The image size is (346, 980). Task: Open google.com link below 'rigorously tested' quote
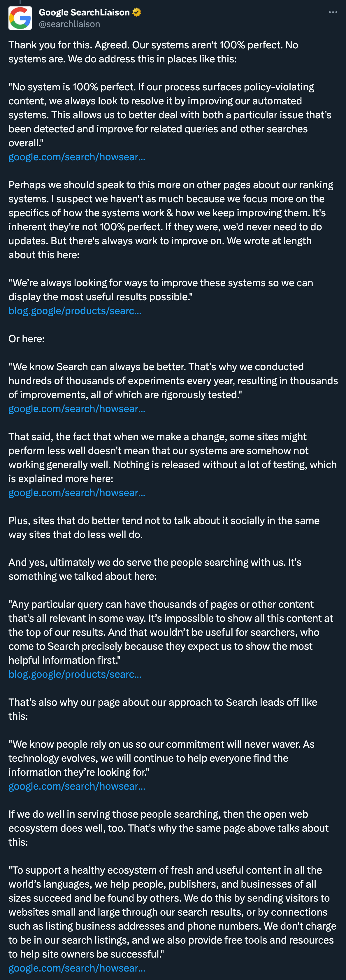pos(77,409)
